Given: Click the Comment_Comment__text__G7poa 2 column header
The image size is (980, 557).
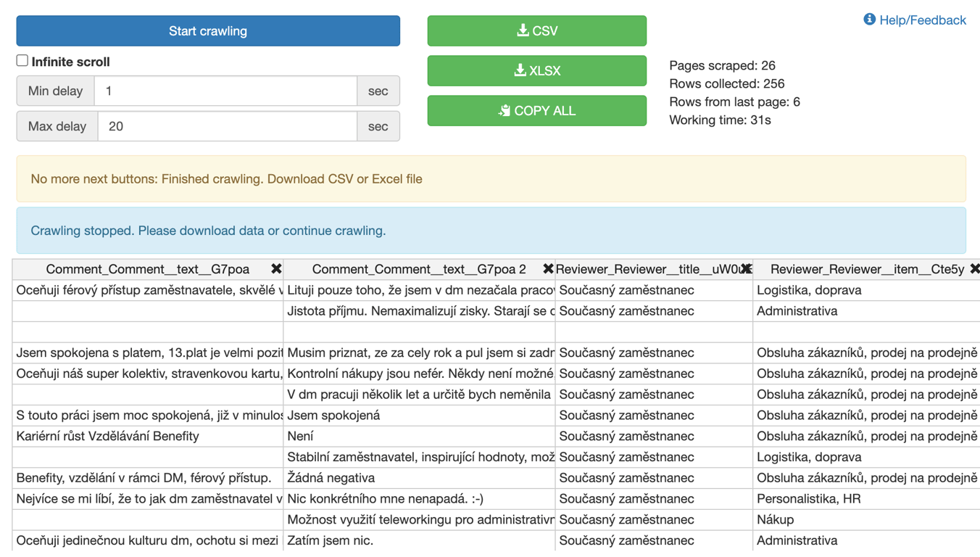Looking at the screenshot, I should pyautogui.click(x=419, y=269).
